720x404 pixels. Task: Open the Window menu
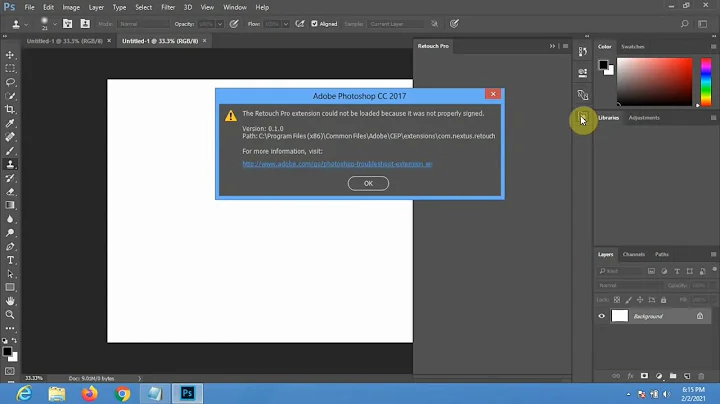[235, 7]
